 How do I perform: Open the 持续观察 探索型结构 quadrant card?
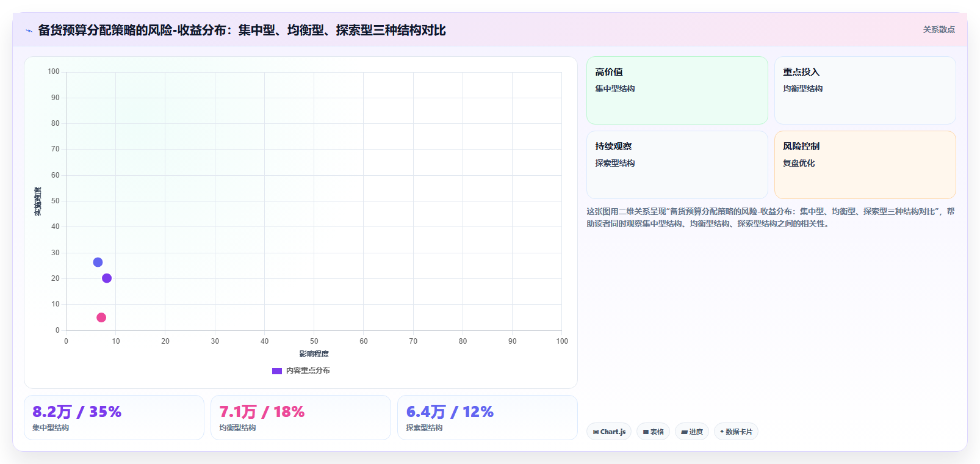point(677,165)
